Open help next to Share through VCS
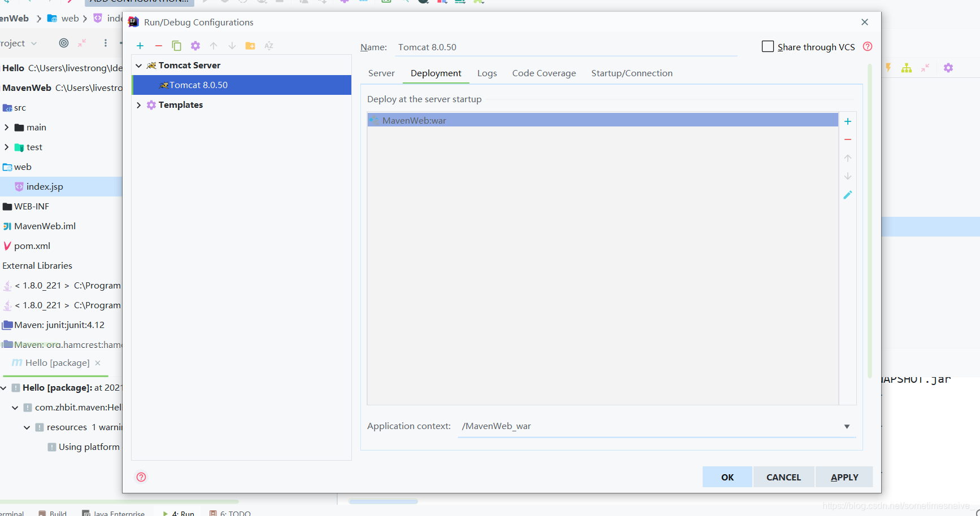The width and height of the screenshot is (980, 516). click(868, 47)
